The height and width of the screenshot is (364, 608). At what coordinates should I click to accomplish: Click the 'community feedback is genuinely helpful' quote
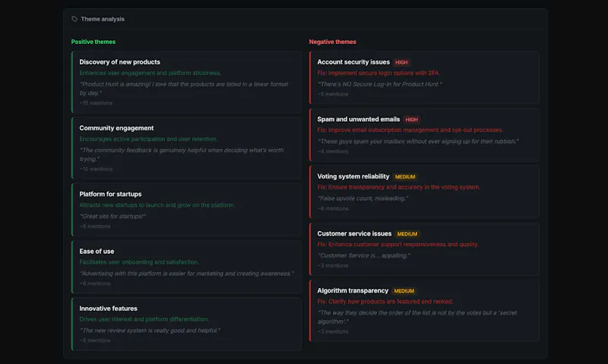point(182,154)
